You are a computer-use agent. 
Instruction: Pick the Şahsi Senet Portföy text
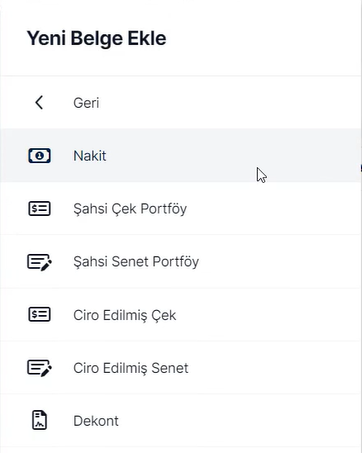pos(136,262)
